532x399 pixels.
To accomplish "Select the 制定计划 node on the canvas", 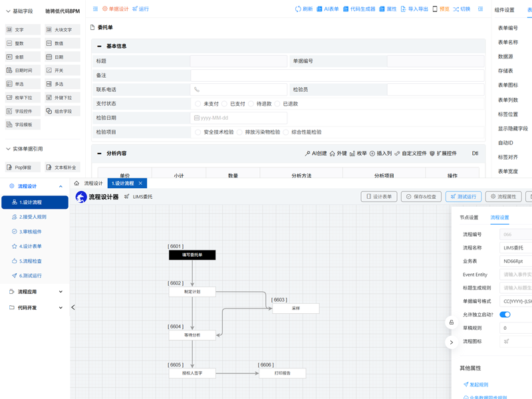I will 192,291.
